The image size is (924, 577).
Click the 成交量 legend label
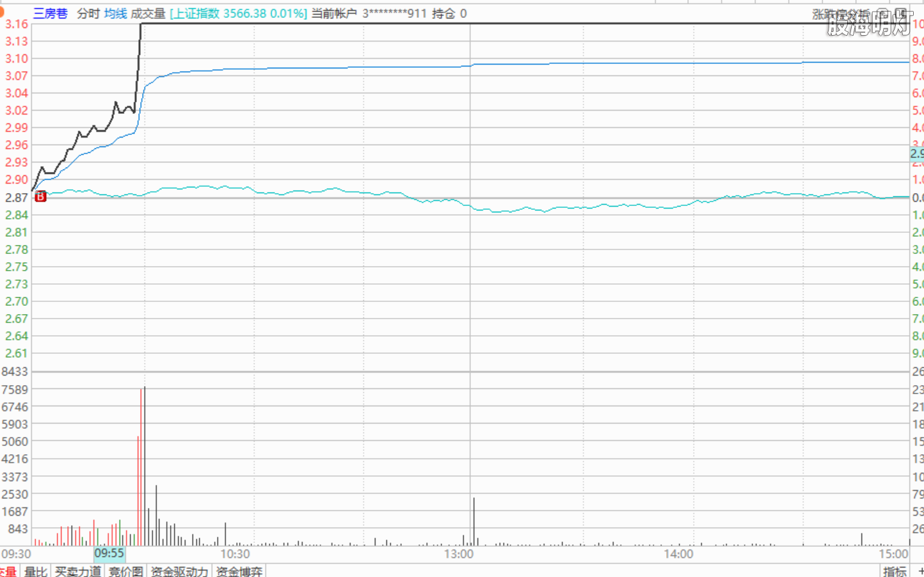point(148,13)
